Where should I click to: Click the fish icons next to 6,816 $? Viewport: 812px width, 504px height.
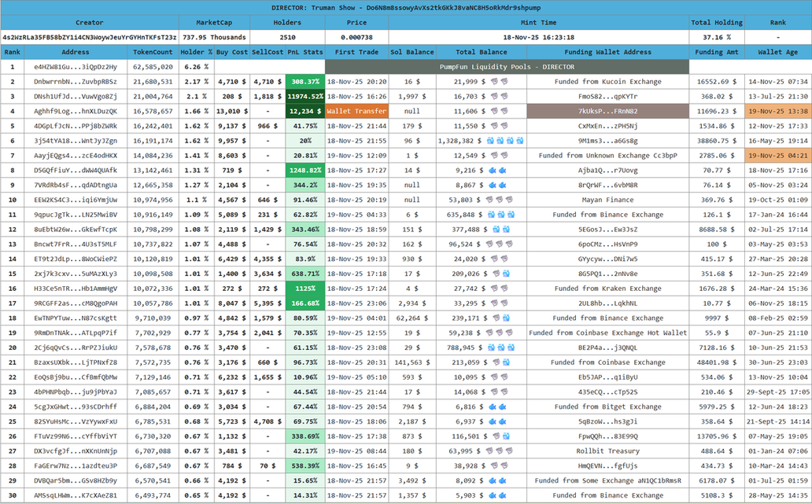492,407
